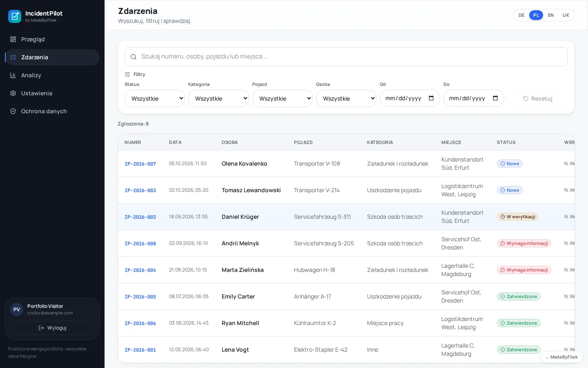Click the search magnifier icon
Viewport: 588px width, 368px height.
[134, 57]
